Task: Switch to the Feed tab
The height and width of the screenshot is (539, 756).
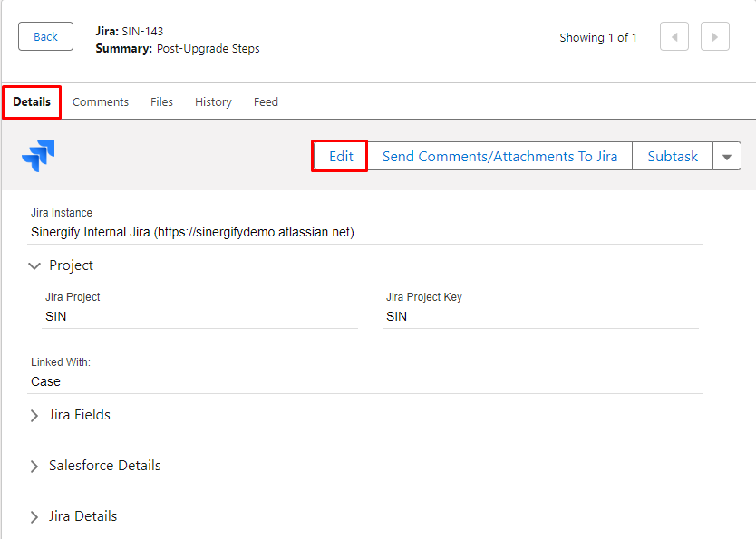Action: (x=266, y=102)
